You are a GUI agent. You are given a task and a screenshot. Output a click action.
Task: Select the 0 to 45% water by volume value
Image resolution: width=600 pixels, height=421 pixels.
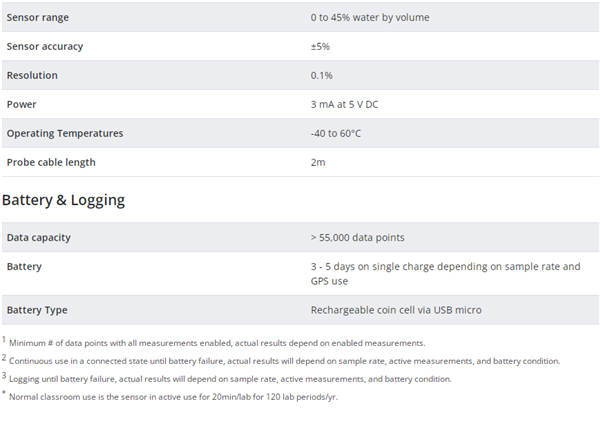(370, 18)
